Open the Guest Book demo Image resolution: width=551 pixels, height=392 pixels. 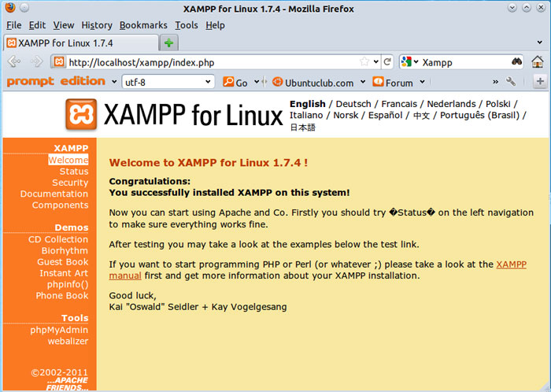[x=63, y=261]
